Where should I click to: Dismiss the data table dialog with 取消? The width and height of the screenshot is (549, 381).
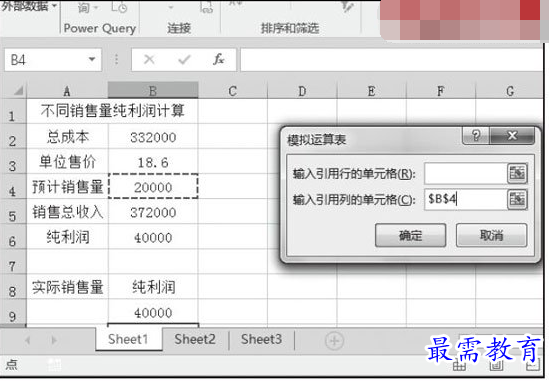491,235
